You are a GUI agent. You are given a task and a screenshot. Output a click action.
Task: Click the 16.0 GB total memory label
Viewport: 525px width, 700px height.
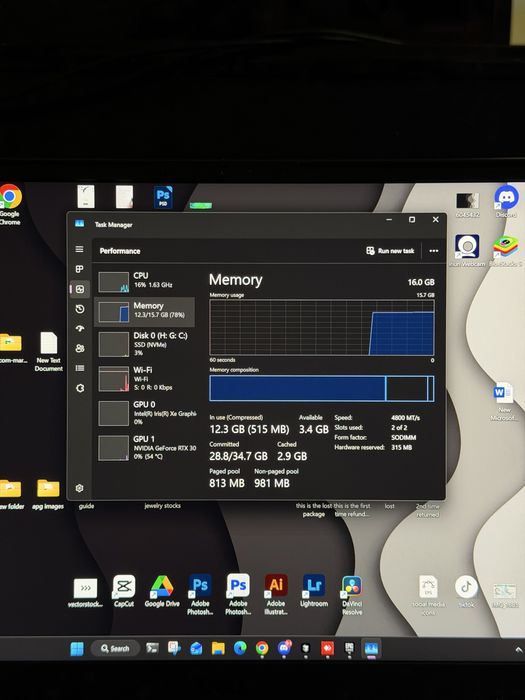click(x=421, y=282)
